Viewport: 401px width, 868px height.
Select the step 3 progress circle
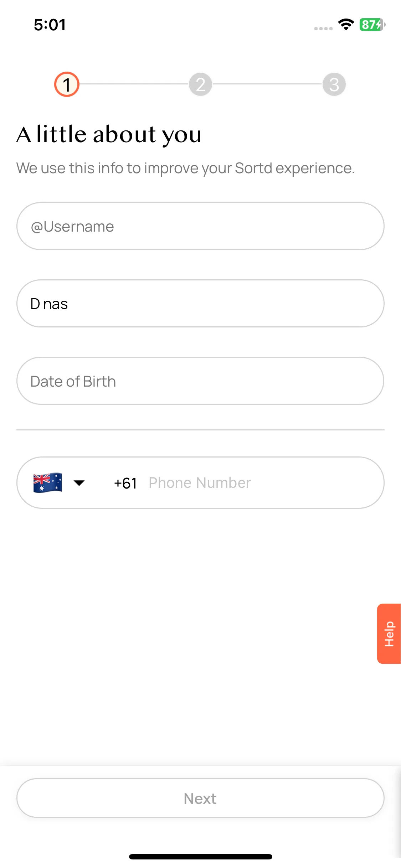click(x=334, y=84)
